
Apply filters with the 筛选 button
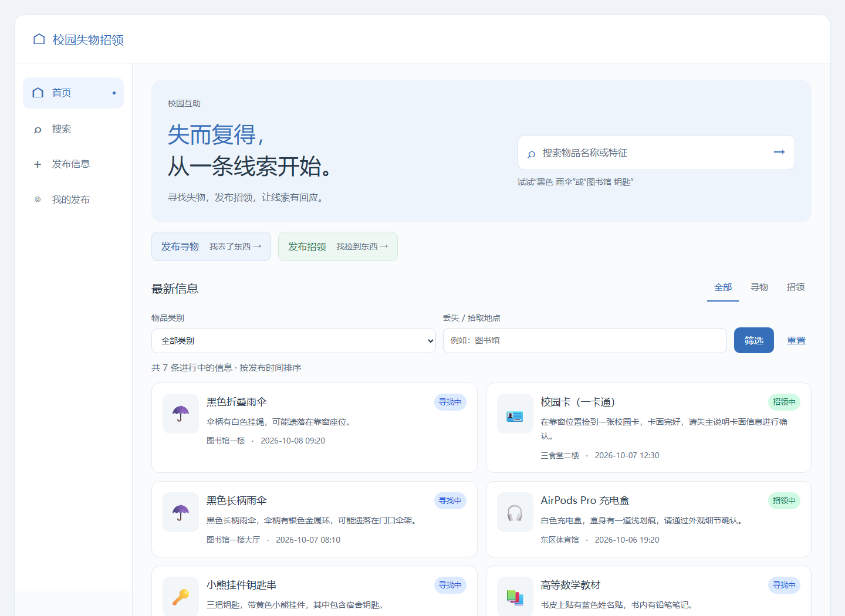(754, 340)
